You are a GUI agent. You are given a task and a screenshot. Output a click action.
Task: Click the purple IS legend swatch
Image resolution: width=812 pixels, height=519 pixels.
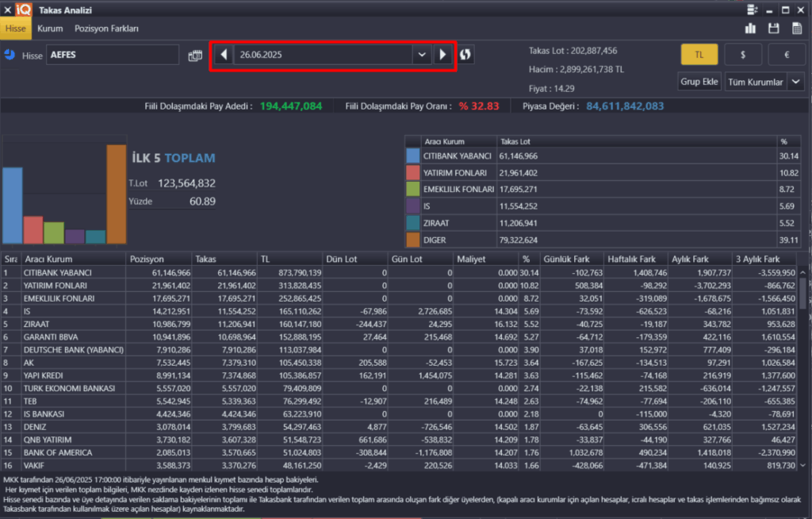[x=412, y=206]
